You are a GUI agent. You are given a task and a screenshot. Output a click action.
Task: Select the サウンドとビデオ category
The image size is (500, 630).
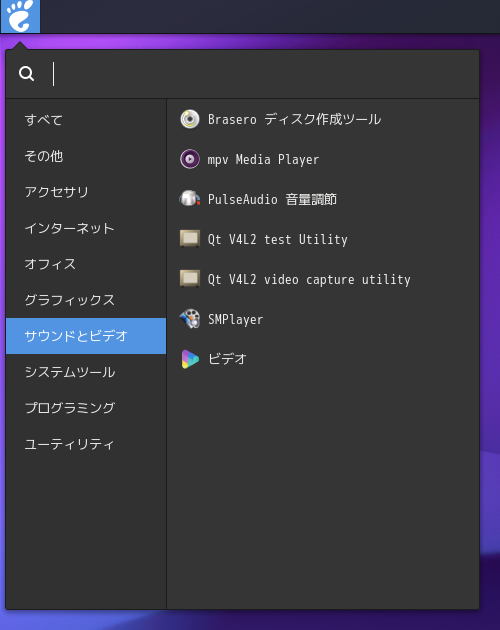[x=86, y=336]
